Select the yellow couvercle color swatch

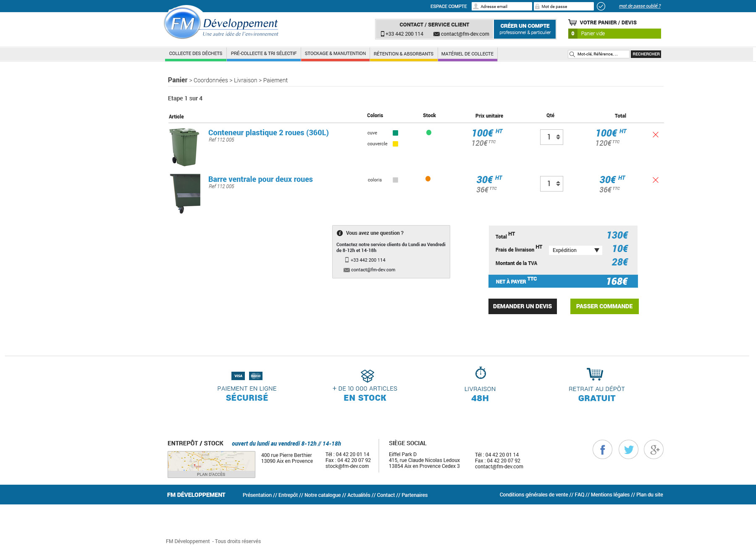point(395,144)
